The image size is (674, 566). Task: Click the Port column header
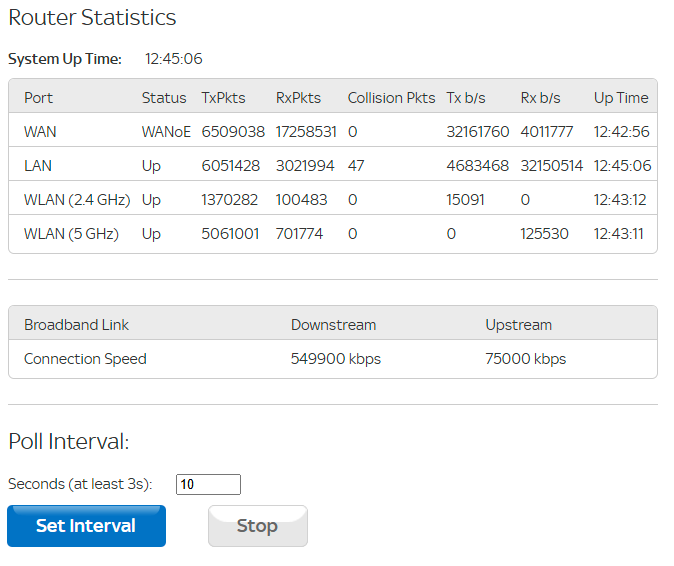click(39, 98)
